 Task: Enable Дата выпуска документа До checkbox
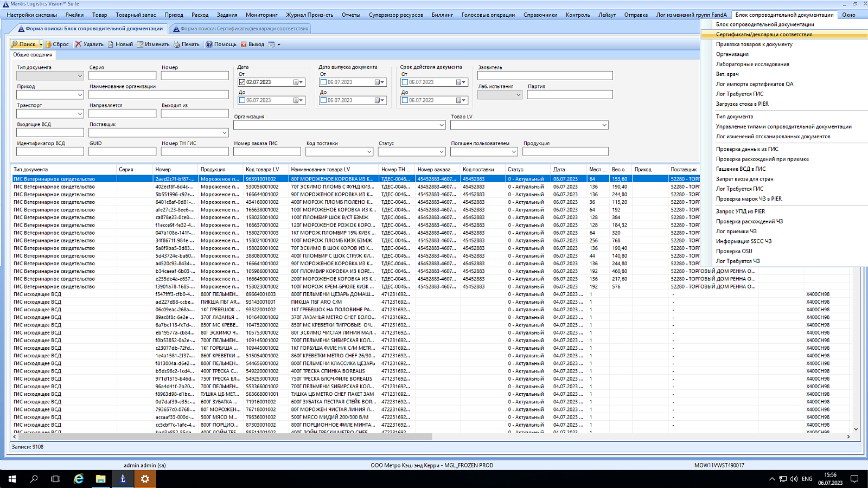tap(323, 100)
